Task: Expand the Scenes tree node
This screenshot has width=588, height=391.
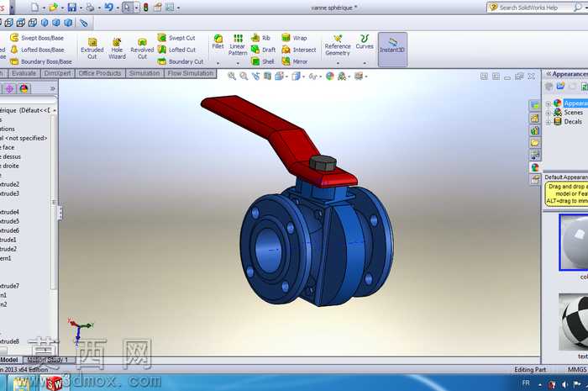Action: click(x=548, y=113)
